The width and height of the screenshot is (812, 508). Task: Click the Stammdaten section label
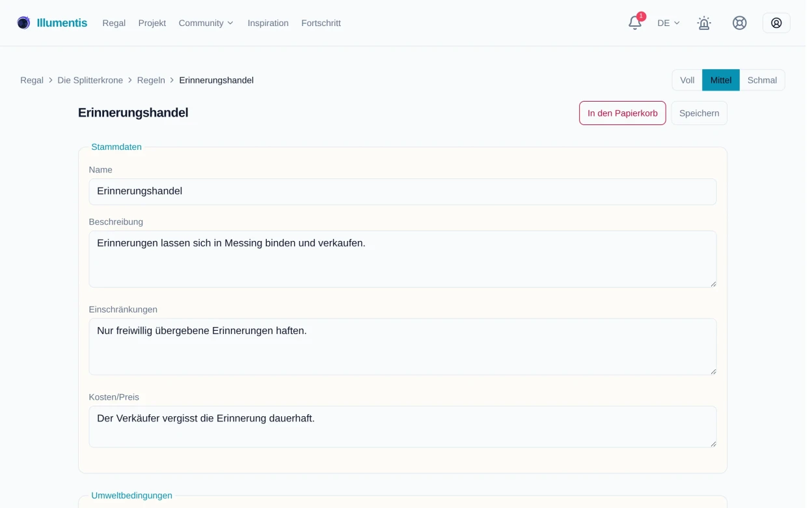point(116,147)
